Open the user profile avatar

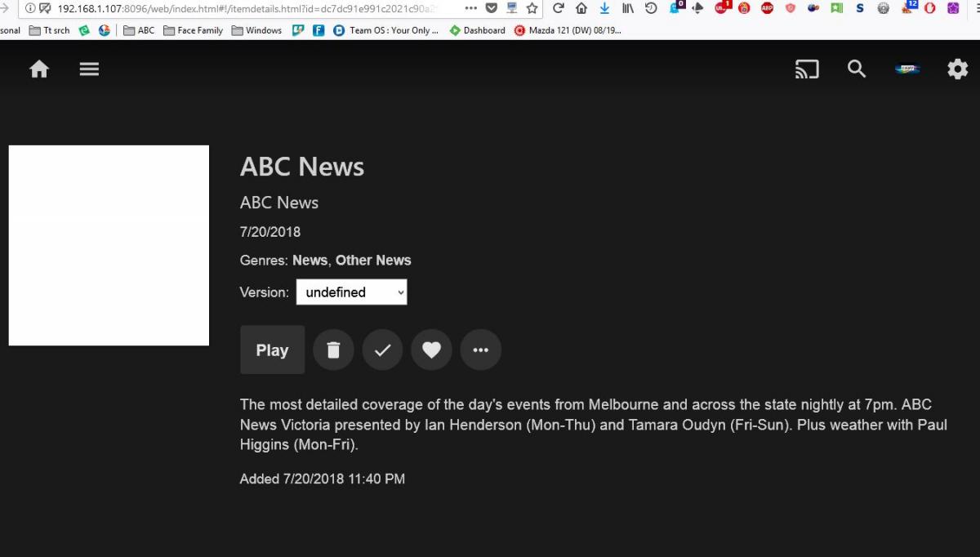[906, 69]
